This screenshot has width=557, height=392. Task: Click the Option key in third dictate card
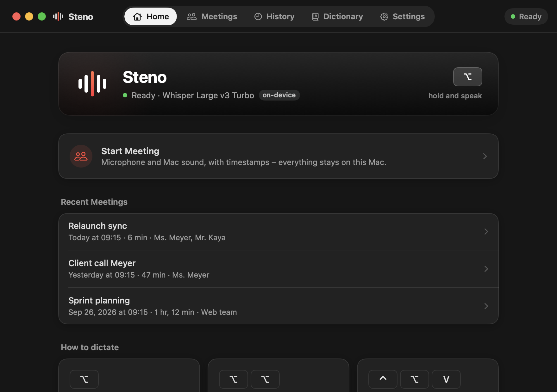[415, 379]
